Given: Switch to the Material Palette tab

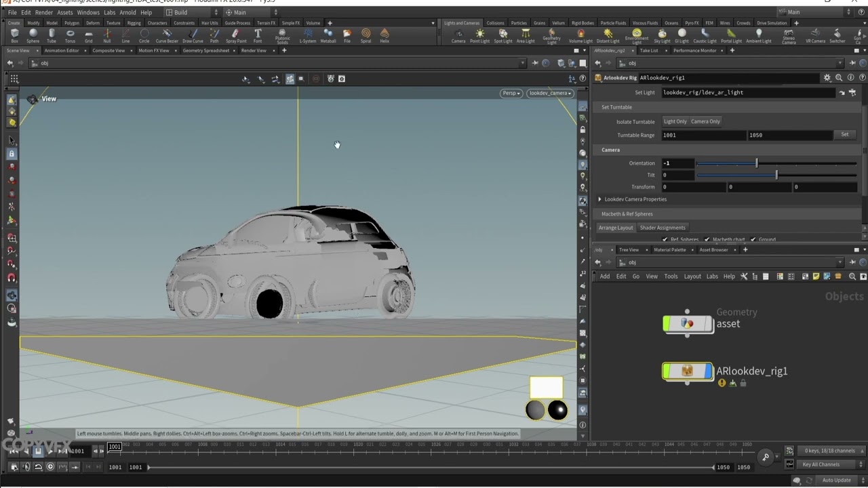Looking at the screenshot, I should tap(669, 249).
